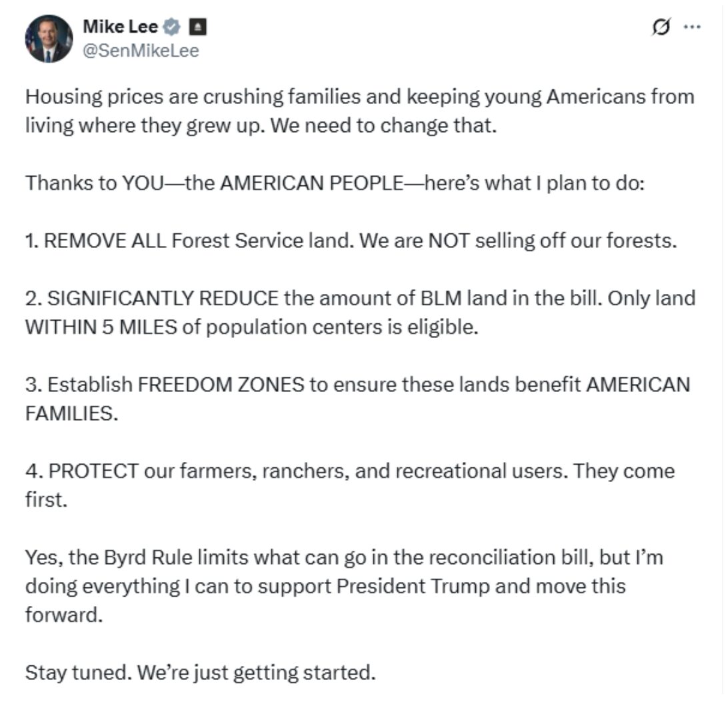Click point 2 about reducing BLM land
The image size is (728, 708).
click(360, 313)
